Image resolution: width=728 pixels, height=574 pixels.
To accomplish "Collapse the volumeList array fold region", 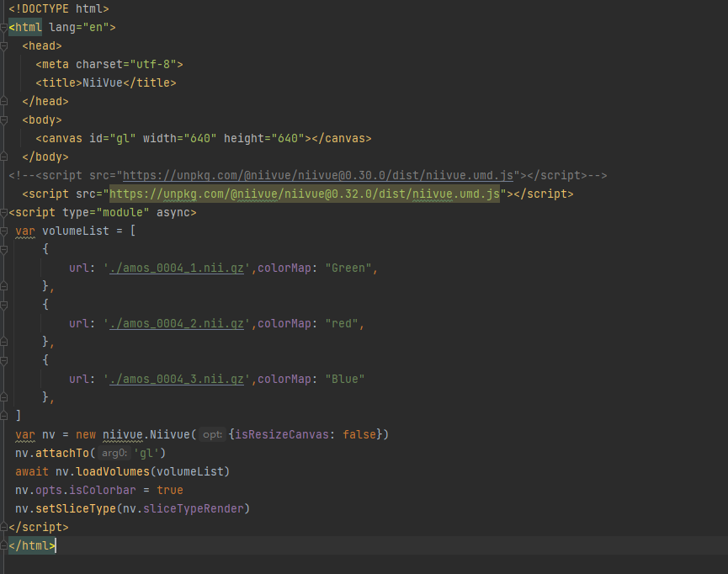I will [x=4, y=231].
